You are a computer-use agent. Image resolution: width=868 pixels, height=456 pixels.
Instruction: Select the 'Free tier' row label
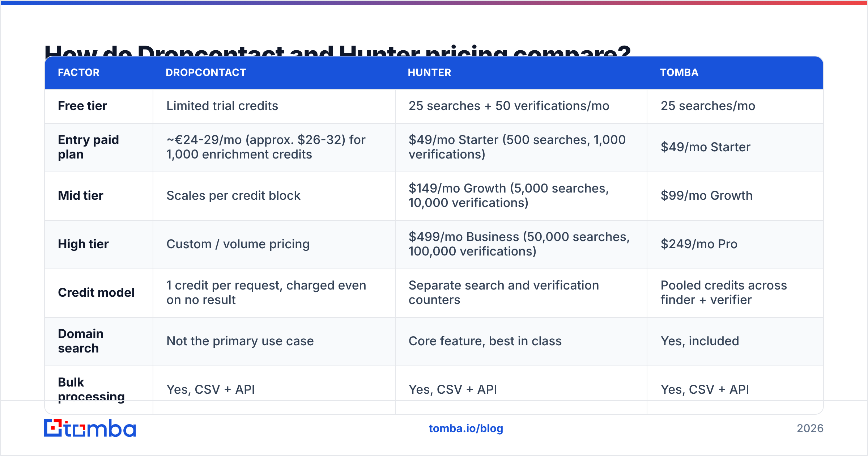point(82,106)
